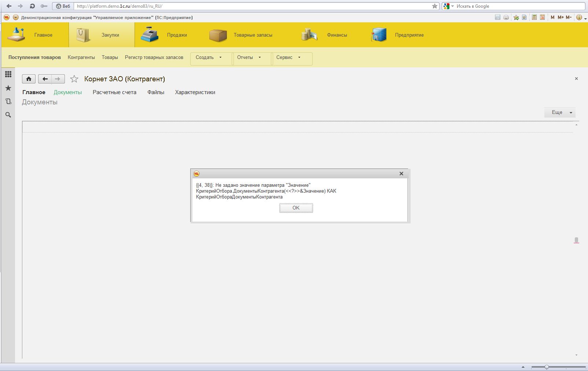Viewport: 588px width, 371px height.
Task: Click the M memory button
Action: (x=552, y=17)
